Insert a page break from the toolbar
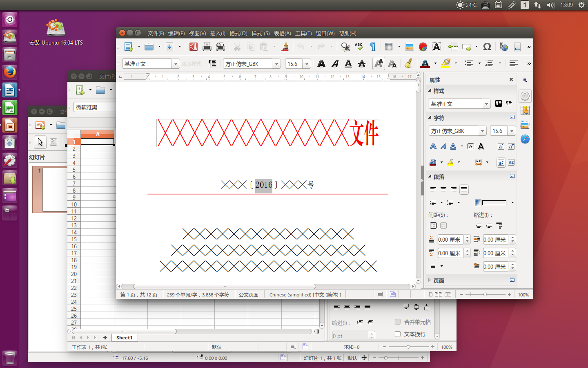The image size is (588, 368). point(453,47)
